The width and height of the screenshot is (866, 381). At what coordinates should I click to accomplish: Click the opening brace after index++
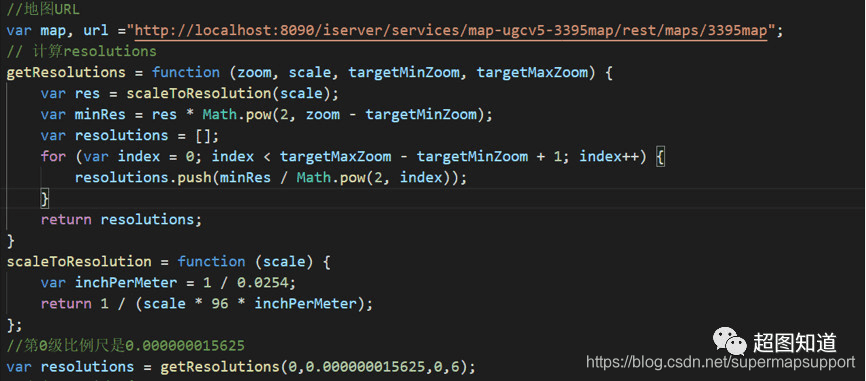(x=660, y=156)
